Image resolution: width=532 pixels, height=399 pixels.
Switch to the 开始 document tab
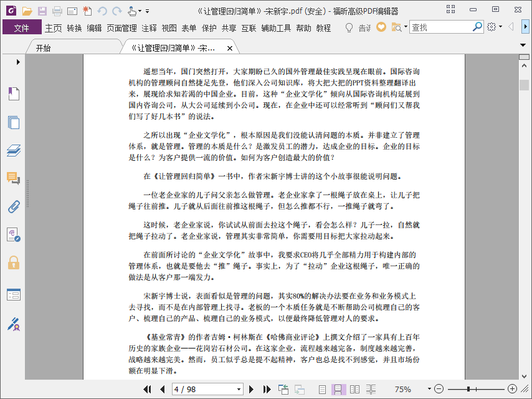(44, 48)
